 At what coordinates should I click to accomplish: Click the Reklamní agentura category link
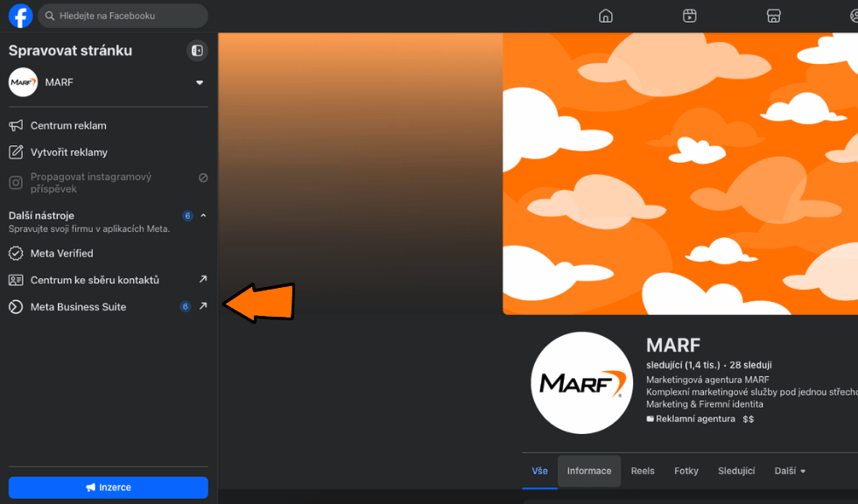click(x=695, y=419)
